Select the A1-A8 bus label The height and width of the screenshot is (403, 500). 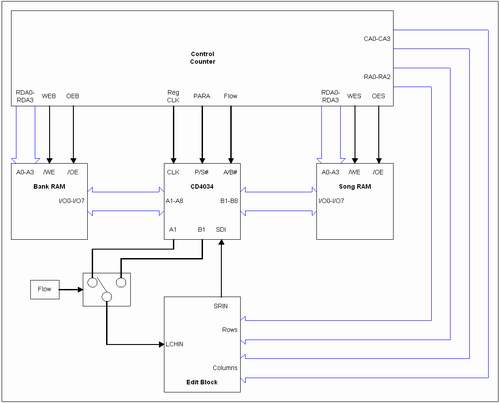pyautogui.click(x=174, y=201)
